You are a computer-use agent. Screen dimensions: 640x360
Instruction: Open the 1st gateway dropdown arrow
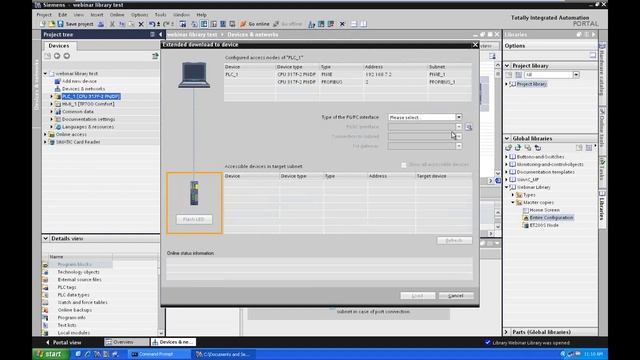click(459, 146)
